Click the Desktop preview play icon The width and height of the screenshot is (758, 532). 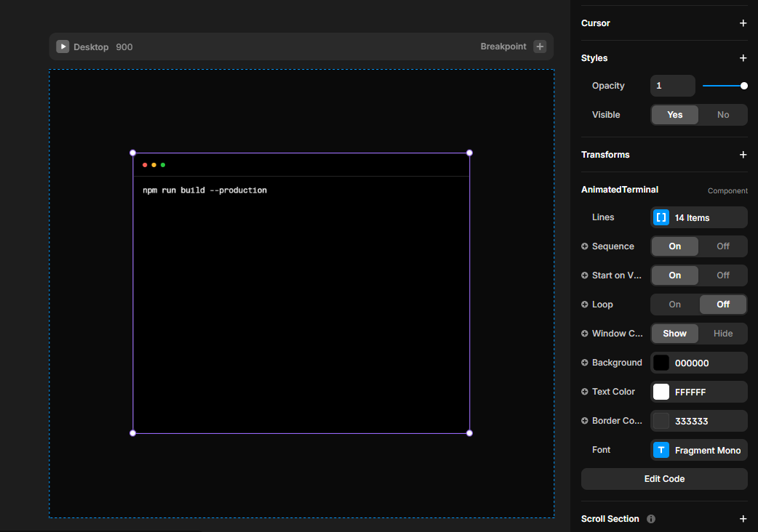tap(63, 47)
